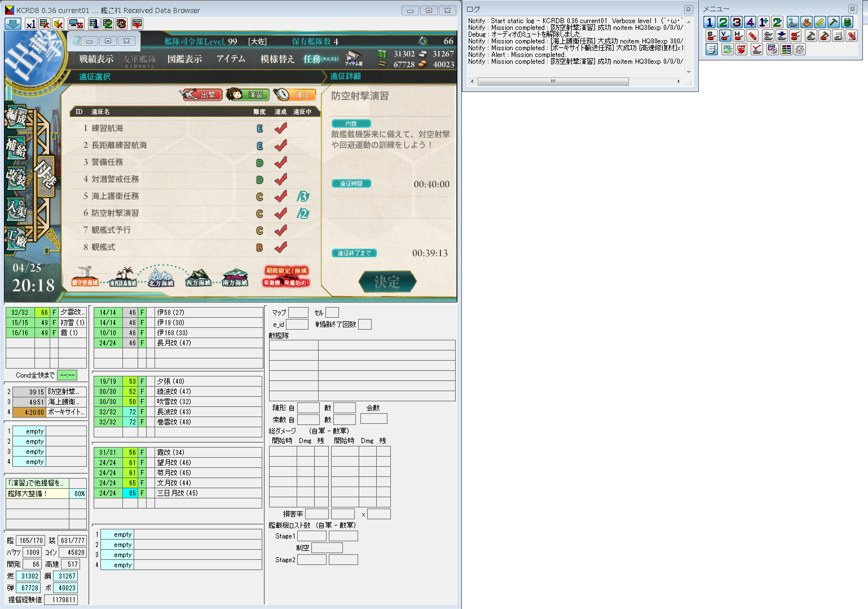
Task: Click the window with red down-arrow icon
Action: coord(136,24)
